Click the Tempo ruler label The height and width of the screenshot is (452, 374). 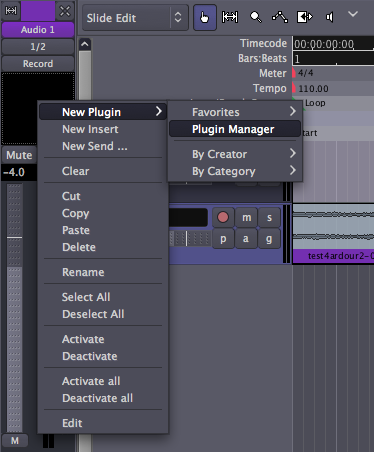click(x=270, y=88)
